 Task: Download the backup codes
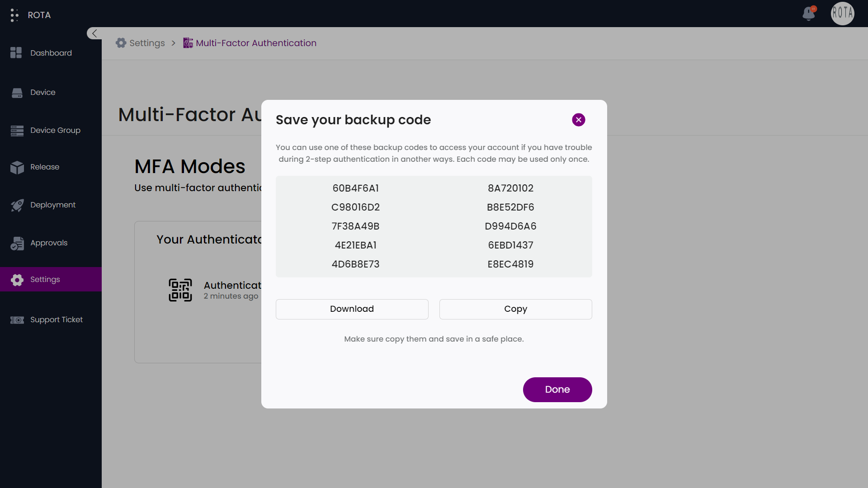[x=352, y=309]
